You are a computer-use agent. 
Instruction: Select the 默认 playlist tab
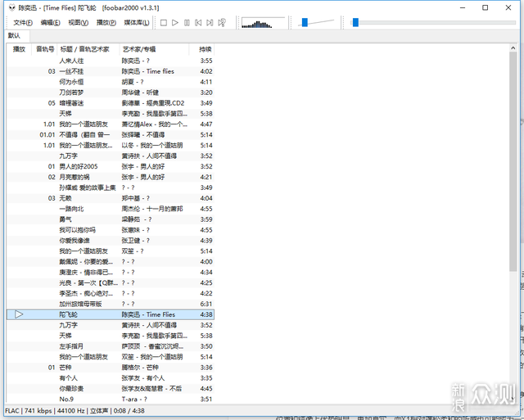click(x=15, y=35)
